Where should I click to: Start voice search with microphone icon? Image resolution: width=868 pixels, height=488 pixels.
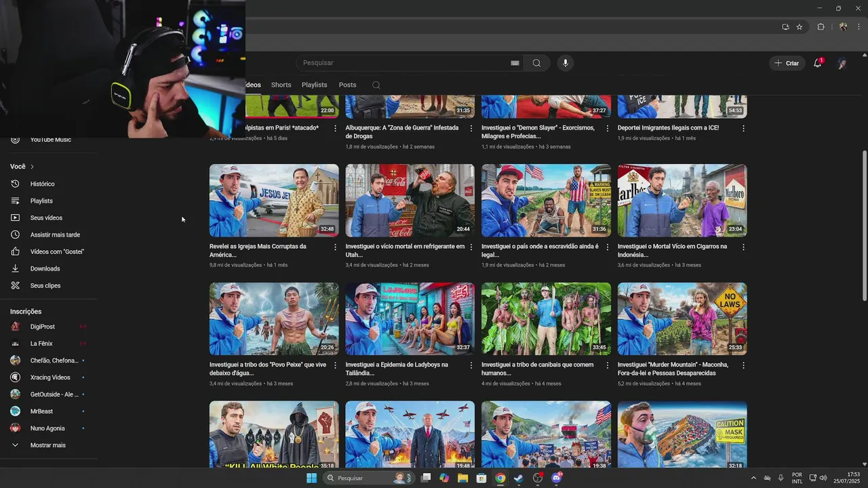point(566,63)
